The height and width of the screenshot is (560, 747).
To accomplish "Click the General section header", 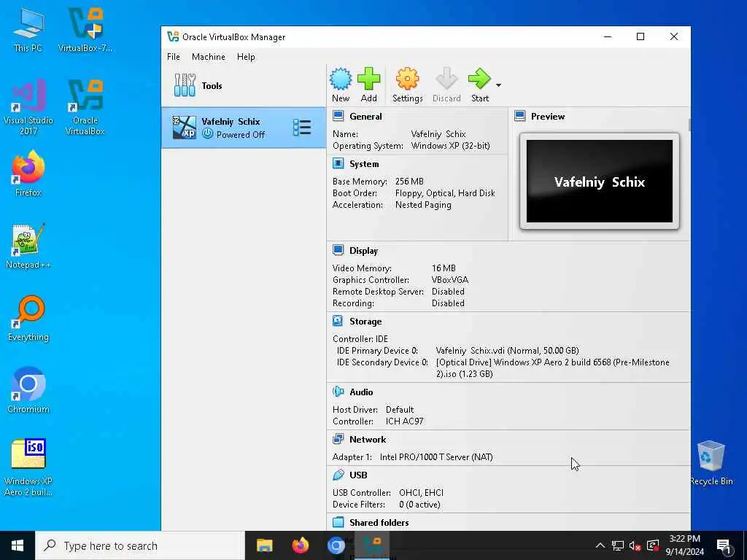I will (365, 116).
